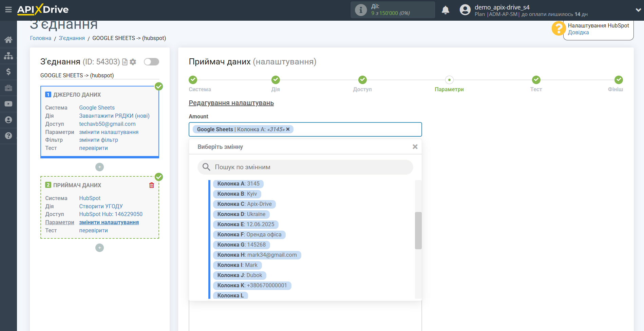Select variable Колонка A: 3145
The width and height of the screenshot is (644, 331).
click(x=238, y=184)
